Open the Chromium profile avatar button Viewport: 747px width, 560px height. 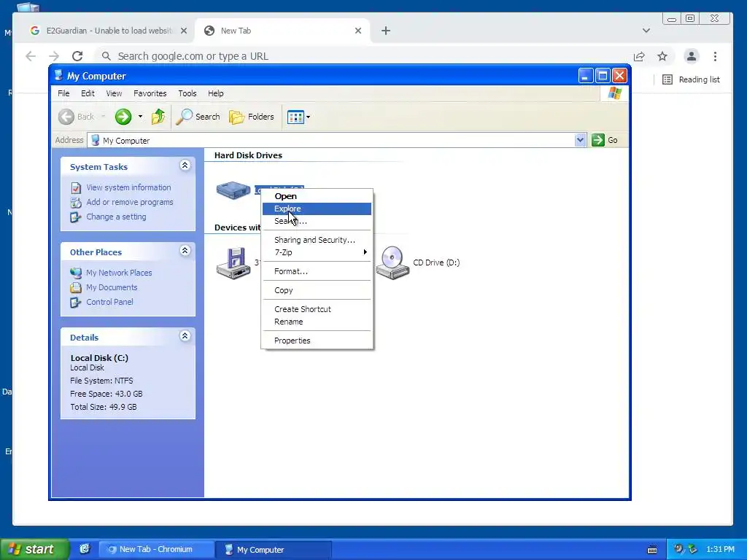692,56
